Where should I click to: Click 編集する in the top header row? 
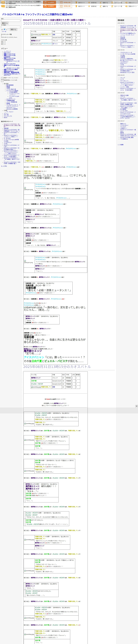pos(104,3)
